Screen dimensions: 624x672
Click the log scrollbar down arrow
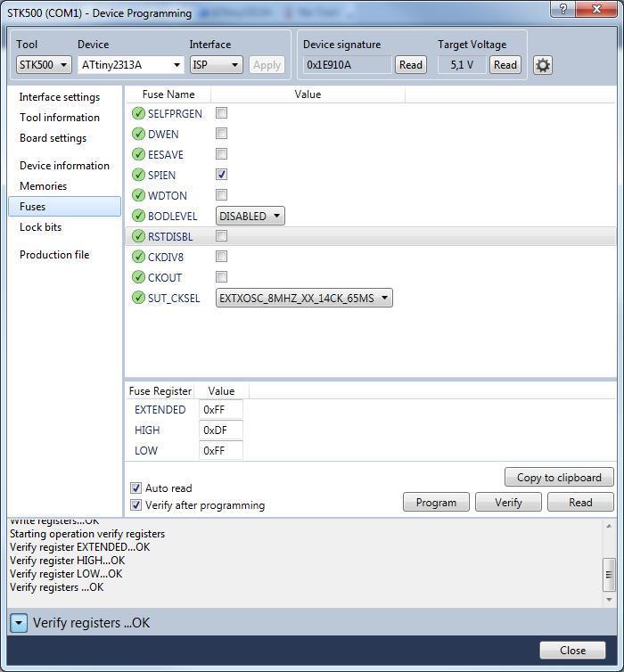tap(609, 600)
